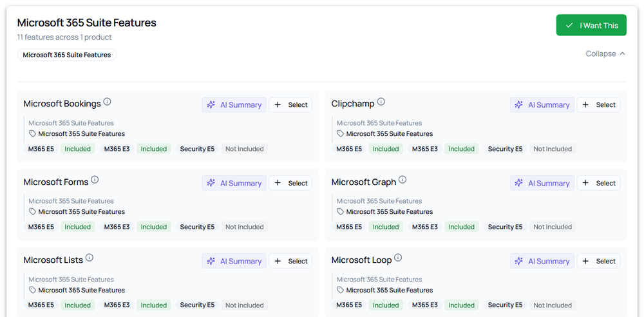644x317 pixels.
Task: Open info icon next to Microsoft Loop
Action: (x=397, y=258)
